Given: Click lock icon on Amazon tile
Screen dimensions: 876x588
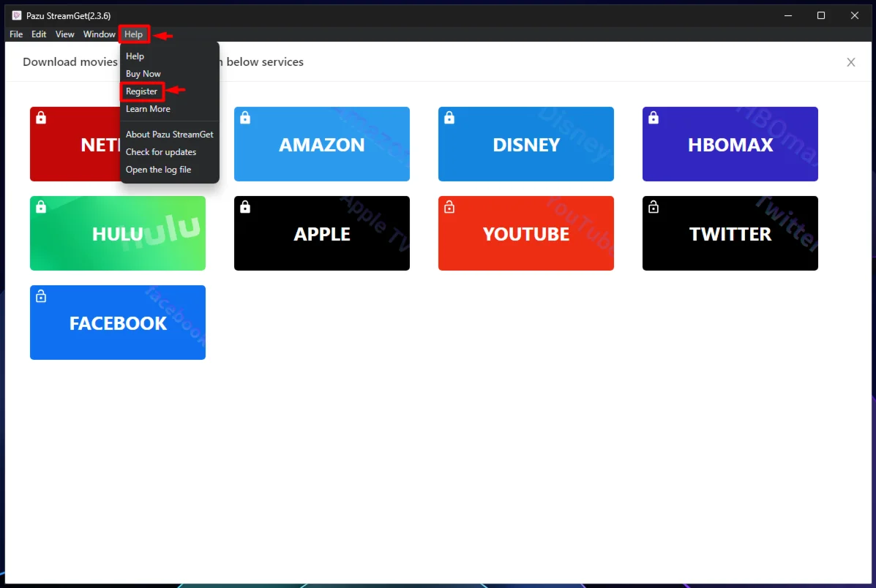Looking at the screenshot, I should pos(245,118).
